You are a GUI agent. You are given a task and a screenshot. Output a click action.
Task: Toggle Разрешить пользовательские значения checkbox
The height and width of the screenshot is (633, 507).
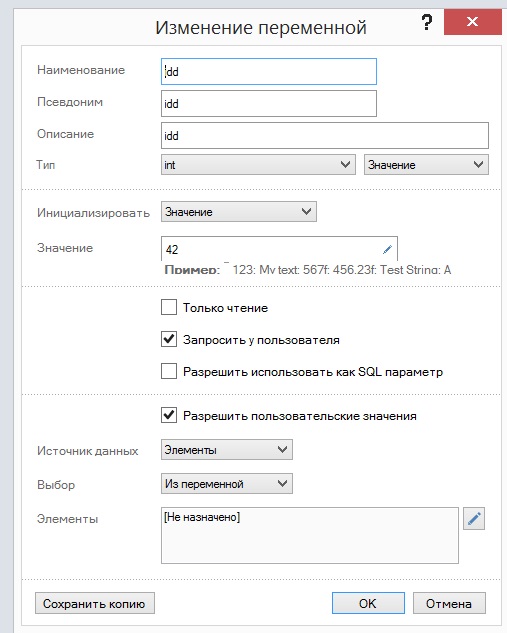click(169, 415)
